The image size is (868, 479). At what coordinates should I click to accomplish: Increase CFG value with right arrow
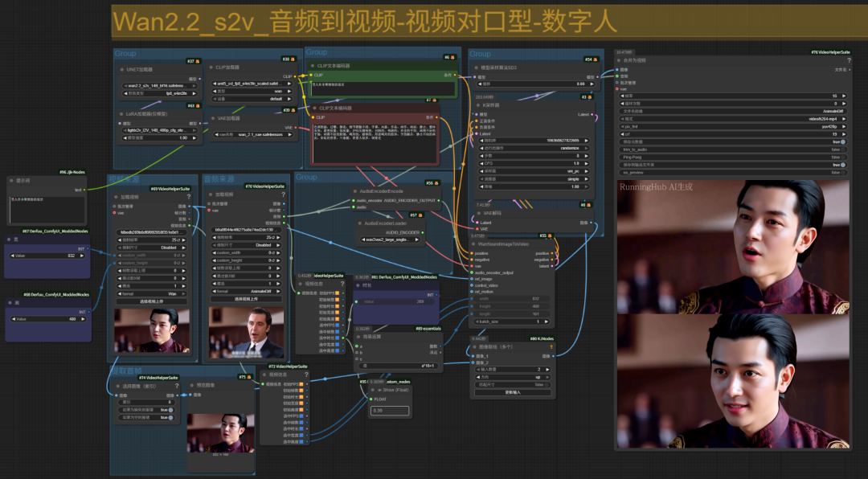pyautogui.click(x=586, y=163)
